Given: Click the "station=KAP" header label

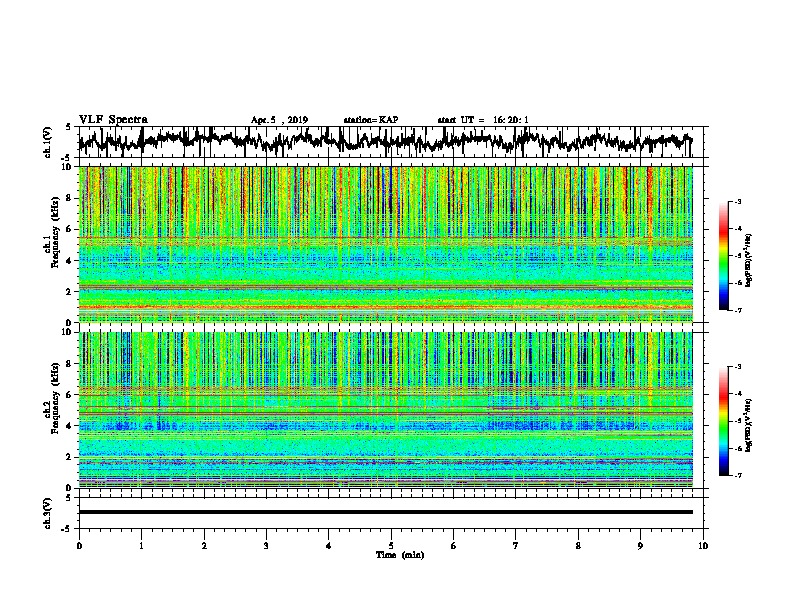Looking at the screenshot, I should point(371,120).
